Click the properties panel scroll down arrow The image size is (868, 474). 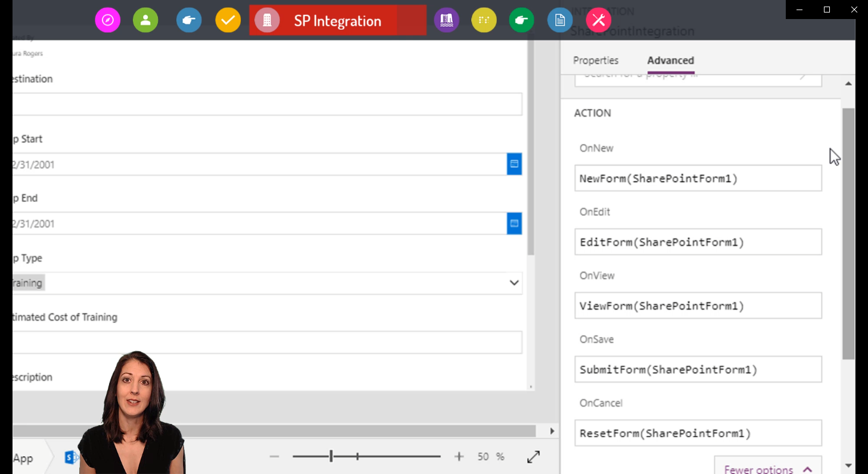tap(848, 466)
